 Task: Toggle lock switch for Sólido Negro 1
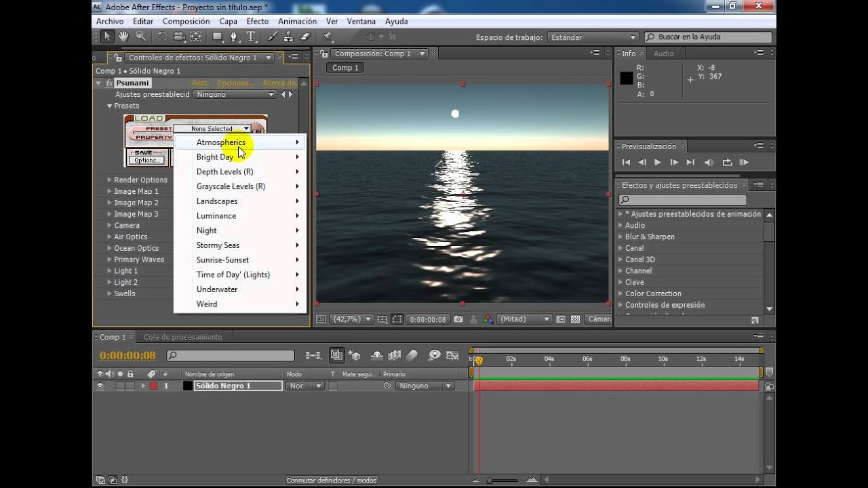(x=130, y=386)
